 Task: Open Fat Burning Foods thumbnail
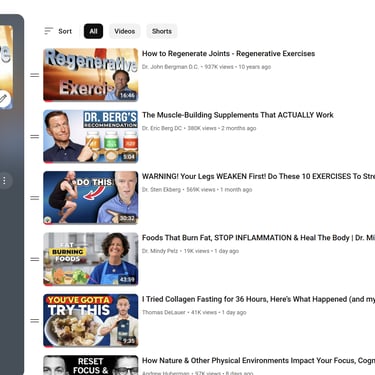pos(91,259)
